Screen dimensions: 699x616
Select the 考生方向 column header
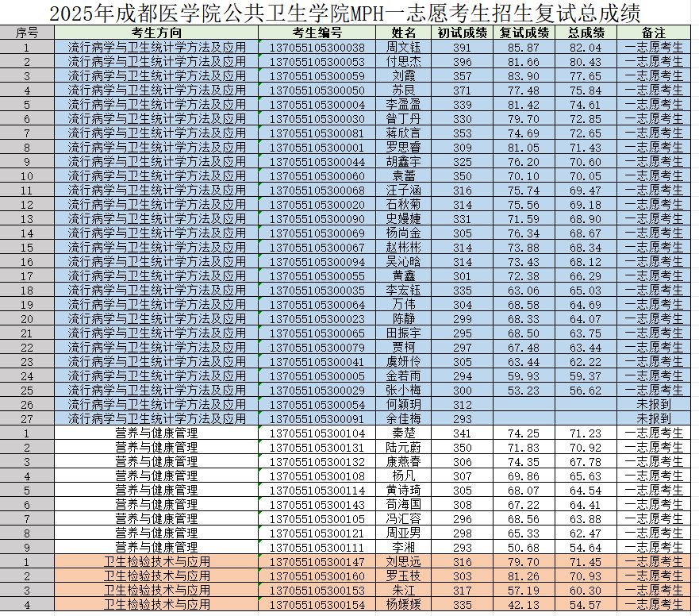click(x=156, y=33)
